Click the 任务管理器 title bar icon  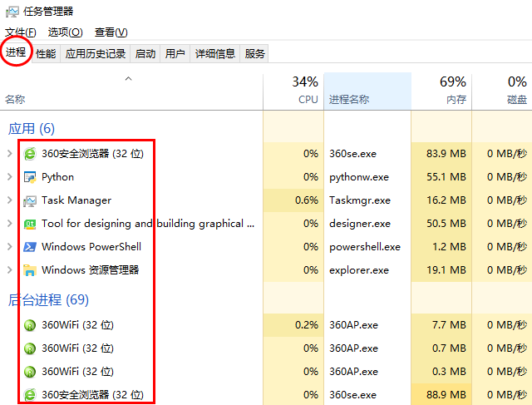[x=12, y=11]
